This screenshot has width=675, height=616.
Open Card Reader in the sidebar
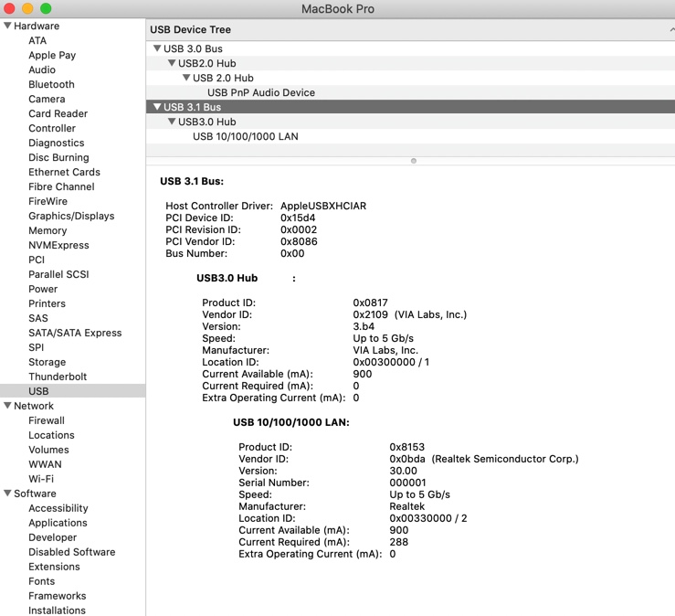click(58, 113)
